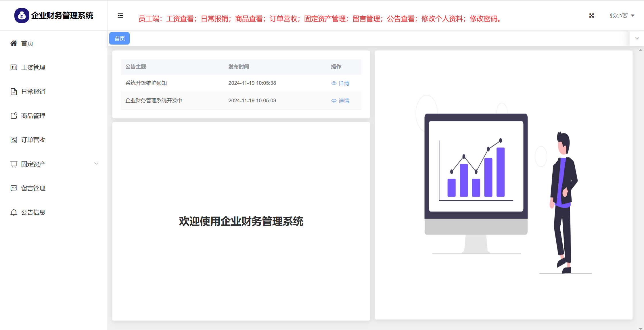The image size is (644, 330).
Task: Open the tab bar options chevron
Action: point(637,39)
